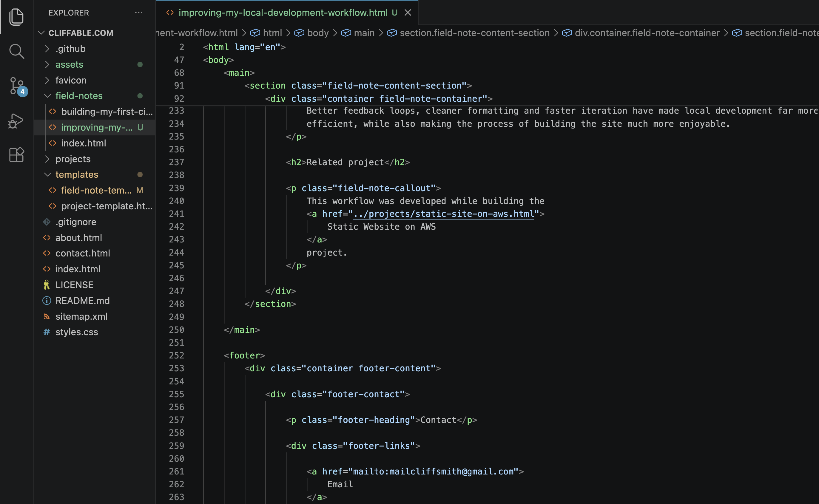Image resolution: width=819 pixels, height=504 pixels.
Task: Click sticky scroll line <body>
Action: tap(218, 60)
